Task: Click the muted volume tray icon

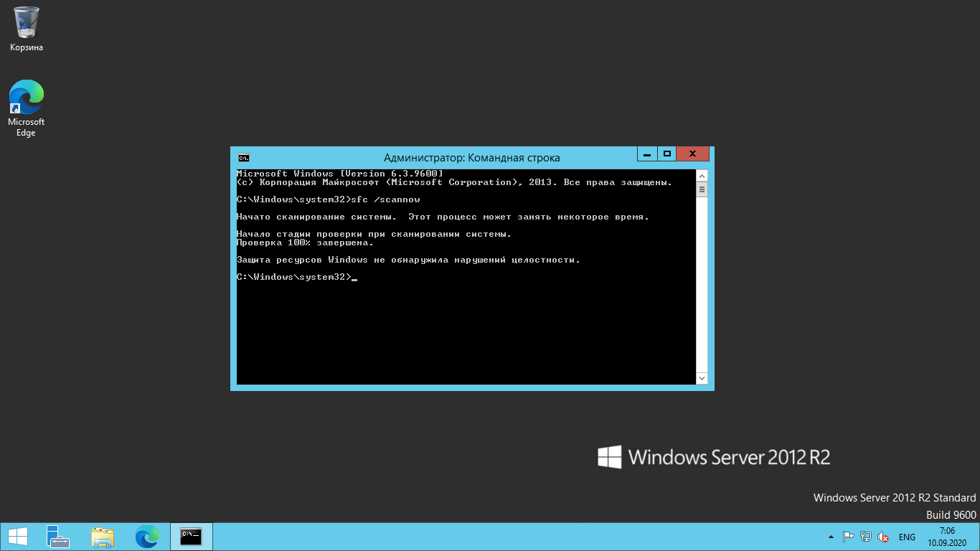Action: 884,537
